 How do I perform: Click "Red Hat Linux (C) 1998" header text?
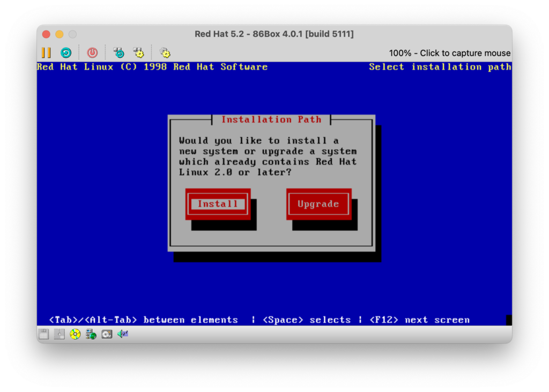pos(102,67)
